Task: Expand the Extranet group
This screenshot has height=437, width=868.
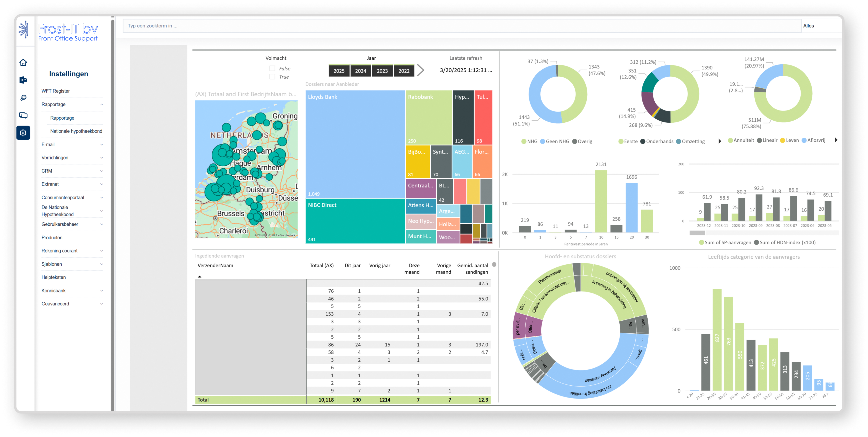Action: (x=101, y=184)
